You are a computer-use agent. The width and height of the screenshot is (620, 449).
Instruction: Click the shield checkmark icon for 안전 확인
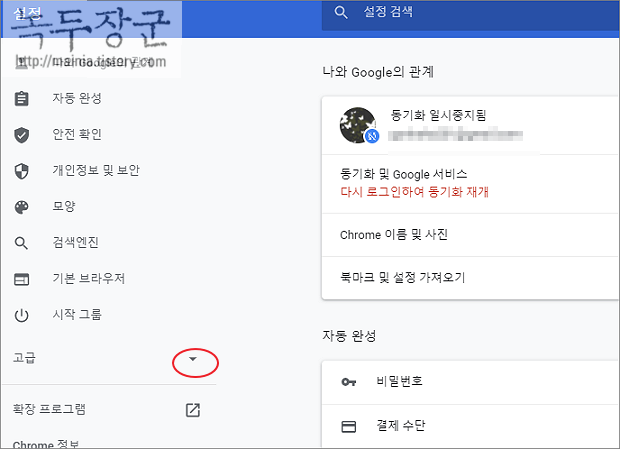[x=21, y=135]
